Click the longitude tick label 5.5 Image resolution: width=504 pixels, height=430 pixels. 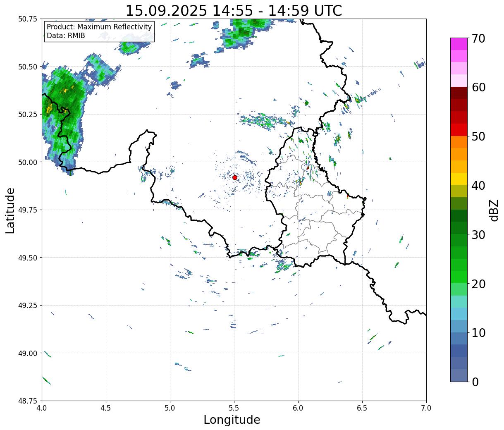tap(234, 408)
